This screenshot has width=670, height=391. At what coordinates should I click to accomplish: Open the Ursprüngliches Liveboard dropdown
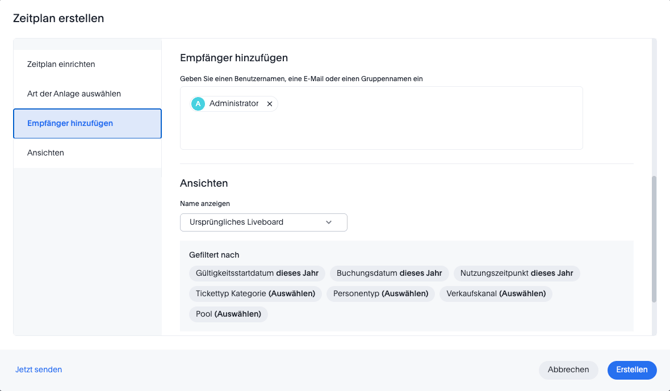[x=264, y=222]
